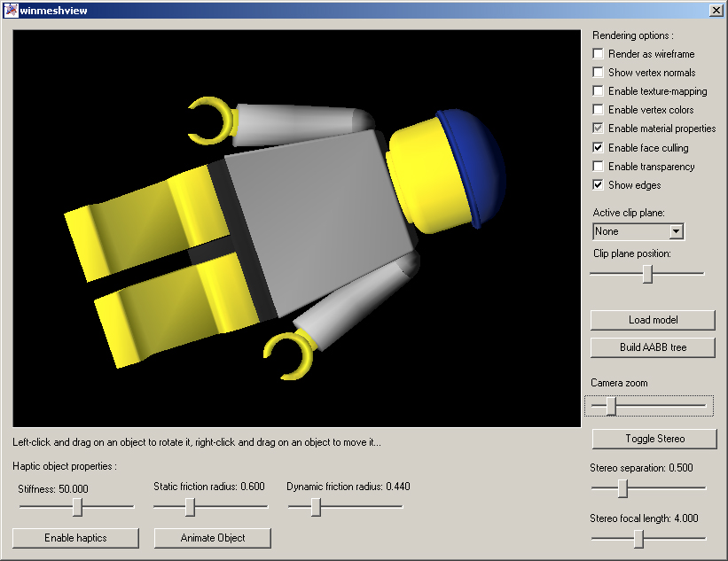Click the blue helmet of the 3D figure
This screenshot has height=561, width=728.
474,160
